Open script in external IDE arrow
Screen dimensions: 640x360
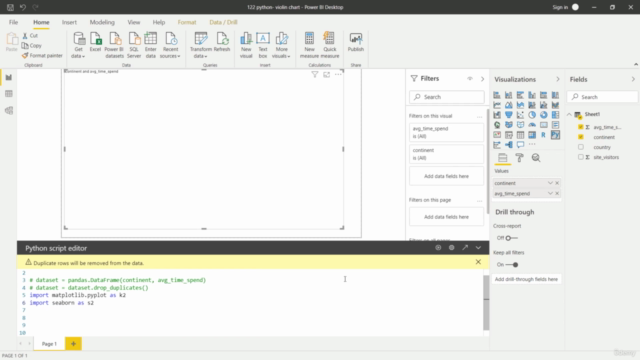(x=465, y=247)
